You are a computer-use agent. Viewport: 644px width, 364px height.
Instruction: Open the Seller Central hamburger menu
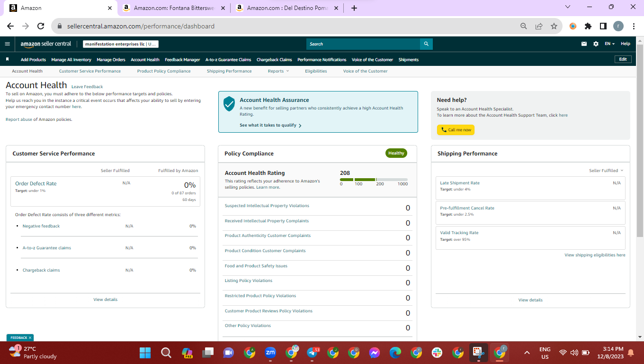point(7,44)
